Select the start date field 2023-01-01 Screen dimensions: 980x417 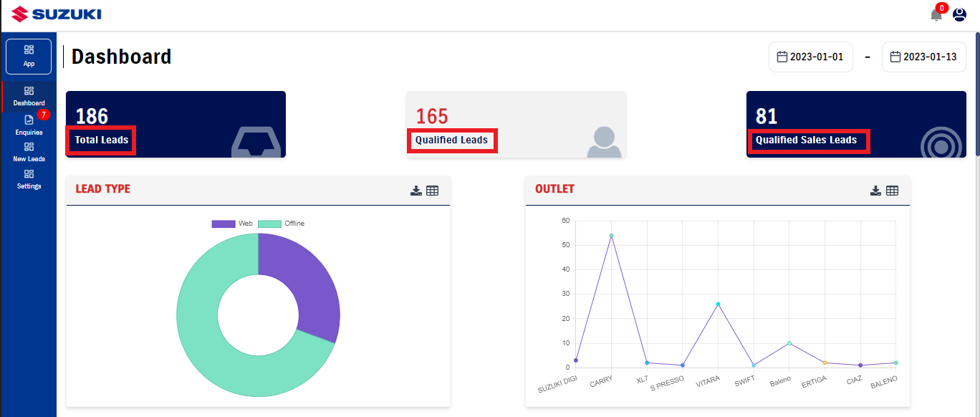point(811,57)
